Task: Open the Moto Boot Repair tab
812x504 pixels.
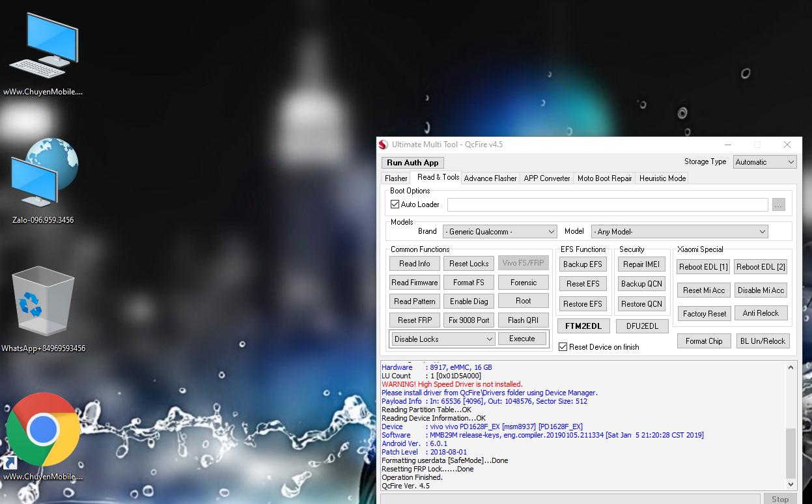Action: click(x=604, y=178)
